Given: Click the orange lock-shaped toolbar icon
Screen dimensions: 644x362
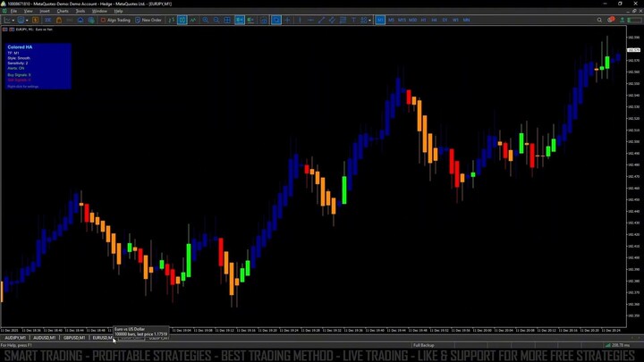Looking at the screenshot, I should point(59,20).
